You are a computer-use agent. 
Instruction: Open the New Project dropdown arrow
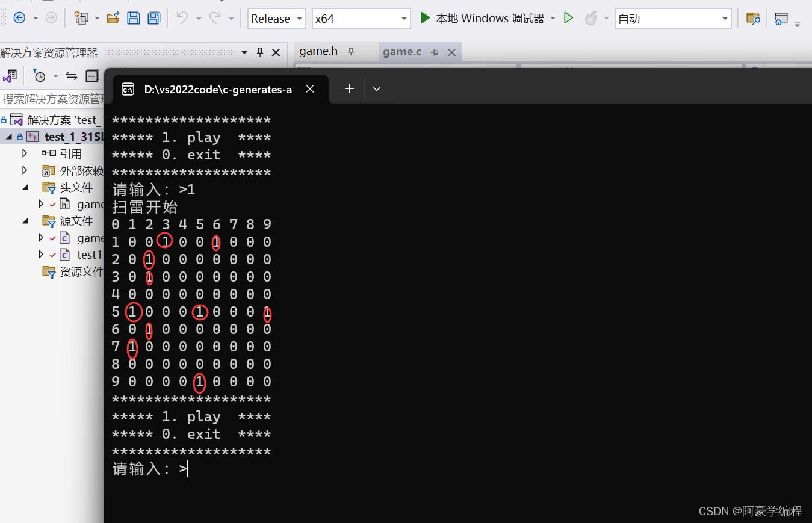point(98,19)
